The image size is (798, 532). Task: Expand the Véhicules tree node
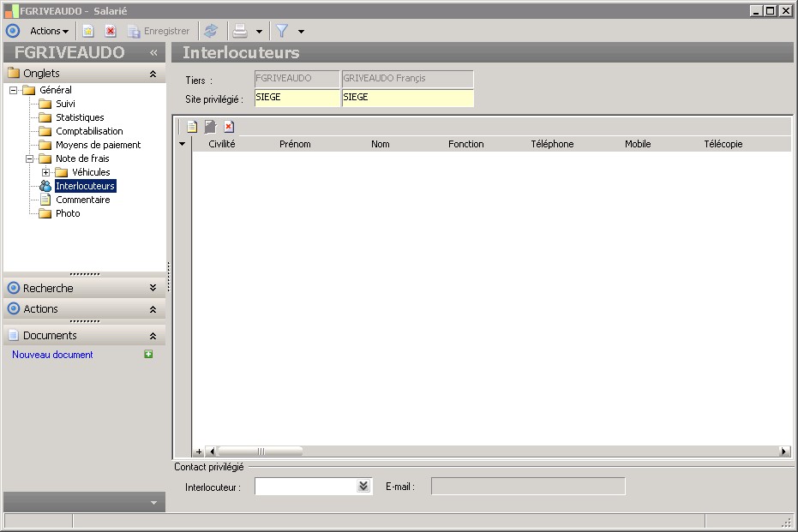coord(46,172)
